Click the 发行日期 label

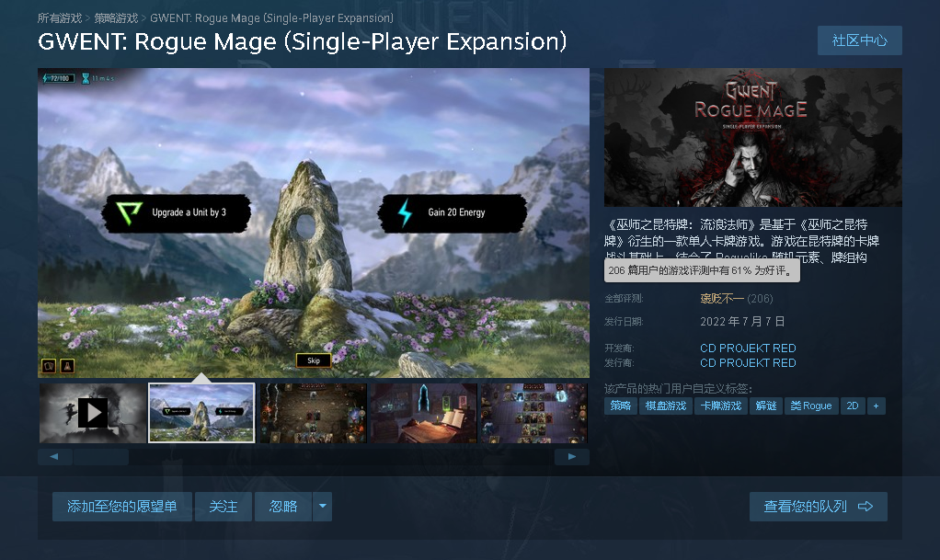pyautogui.click(x=624, y=322)
